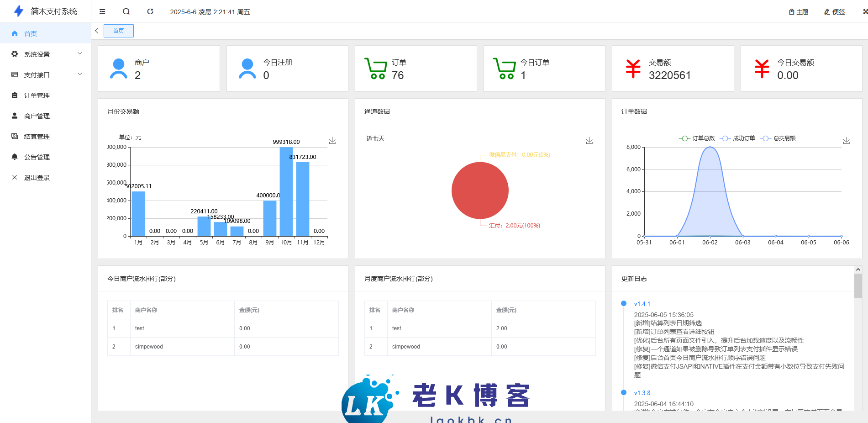This screenshot has width=868, height=423.
Task: Download the order data line chart
Action: coord(846,141)
